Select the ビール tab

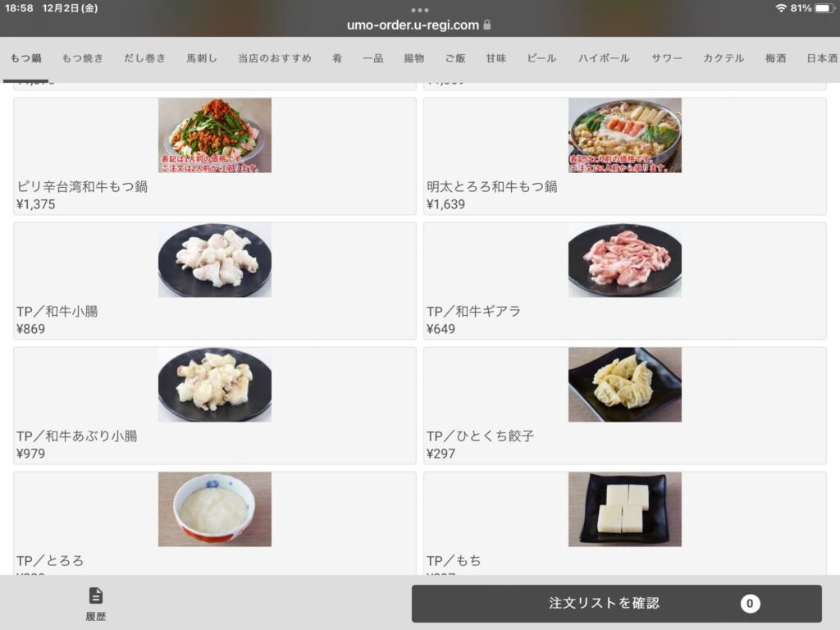pos(541,58)
